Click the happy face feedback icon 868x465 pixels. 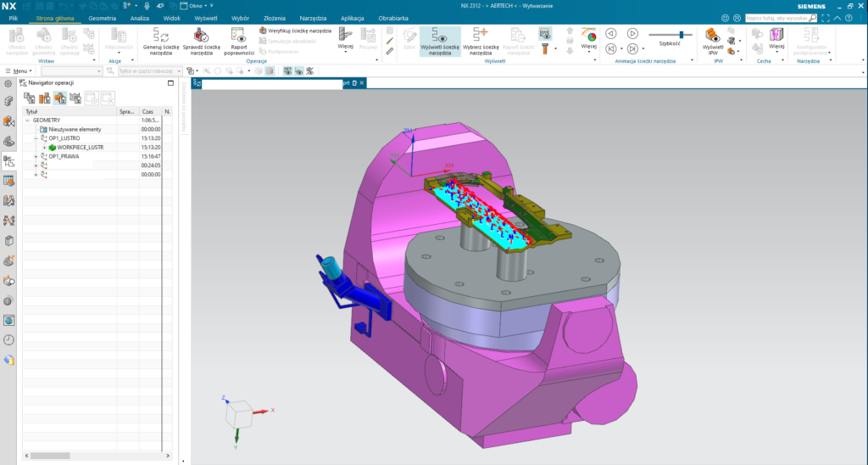coord(726,19)
